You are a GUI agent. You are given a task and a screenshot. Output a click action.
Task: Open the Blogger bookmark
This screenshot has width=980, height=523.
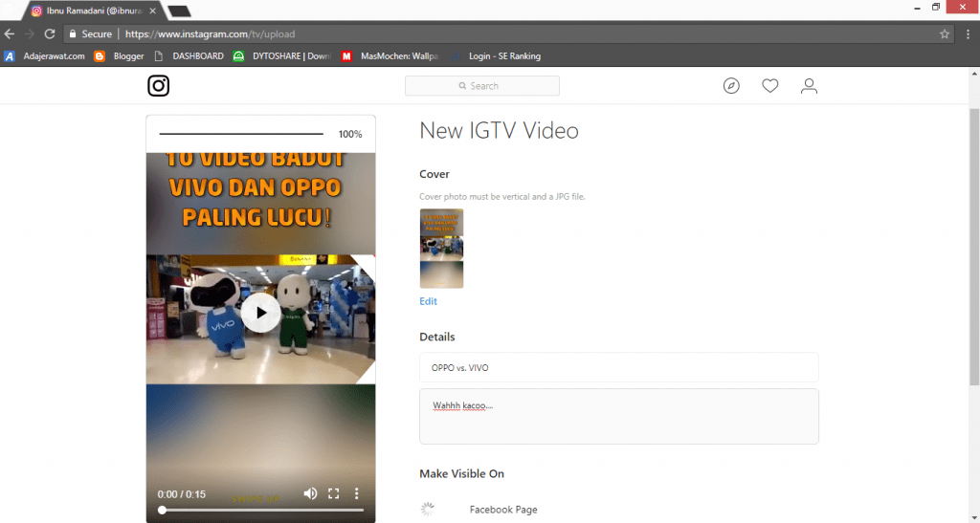pyautogui.click(x=120, y=56)
